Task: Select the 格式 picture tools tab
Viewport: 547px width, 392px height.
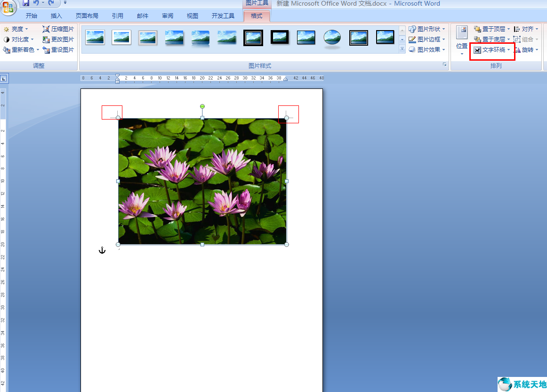Action: tap(257, 16)
